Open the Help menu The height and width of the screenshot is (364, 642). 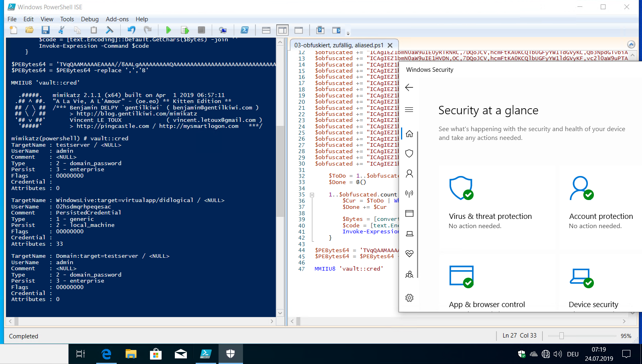point(142,19)
